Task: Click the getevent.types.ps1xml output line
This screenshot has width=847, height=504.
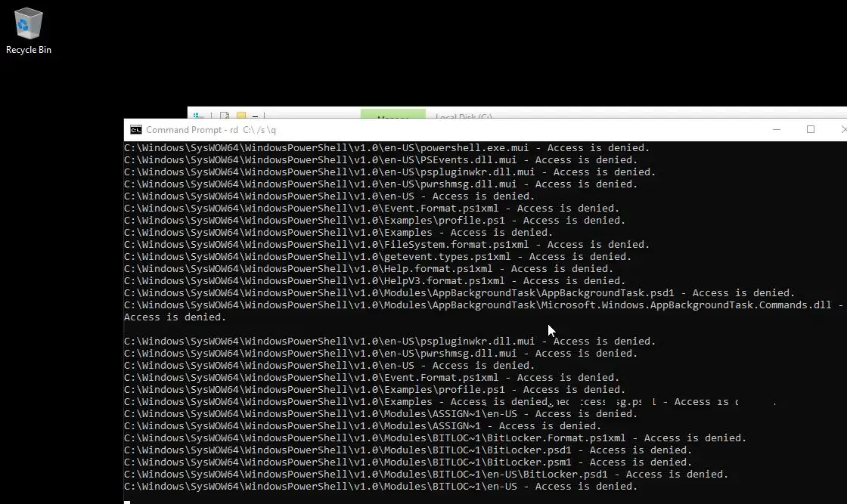Action: 377,256
